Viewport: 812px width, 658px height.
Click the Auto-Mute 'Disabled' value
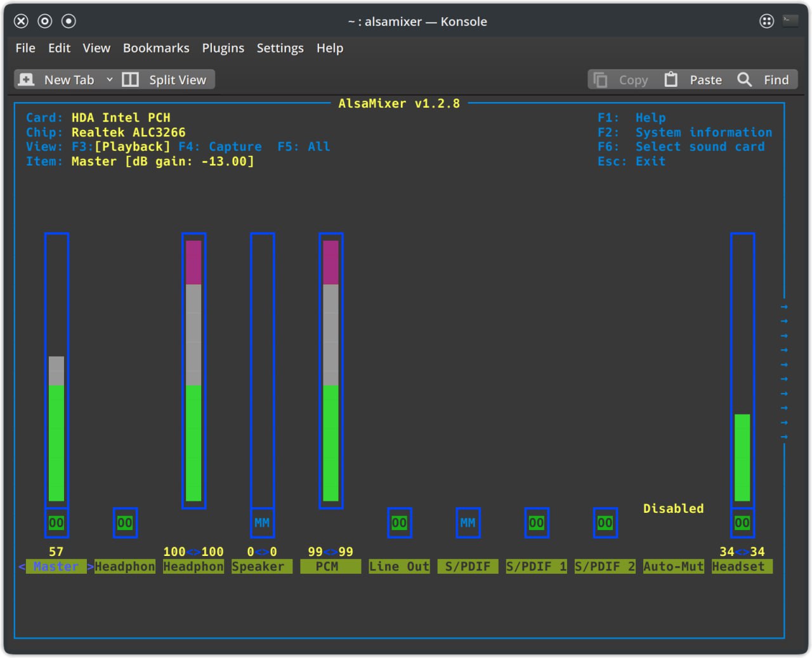point(673,508)
